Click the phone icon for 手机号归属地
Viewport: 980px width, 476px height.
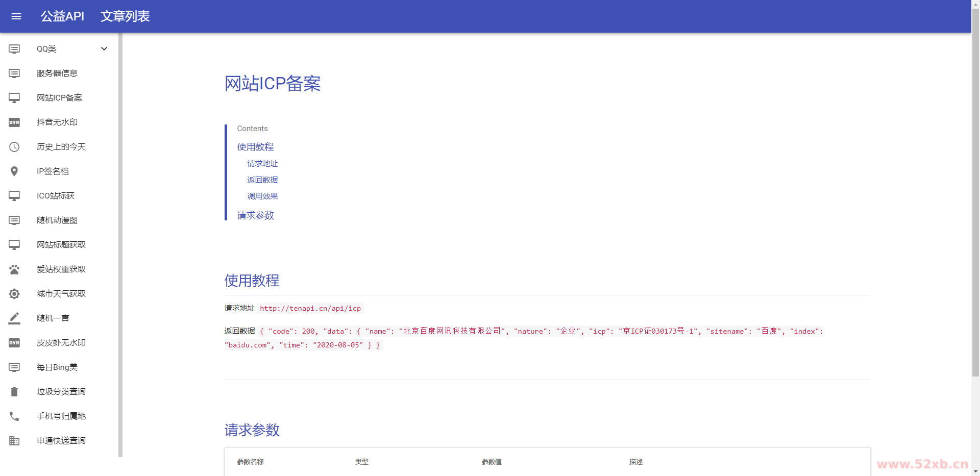click(14, 416)
